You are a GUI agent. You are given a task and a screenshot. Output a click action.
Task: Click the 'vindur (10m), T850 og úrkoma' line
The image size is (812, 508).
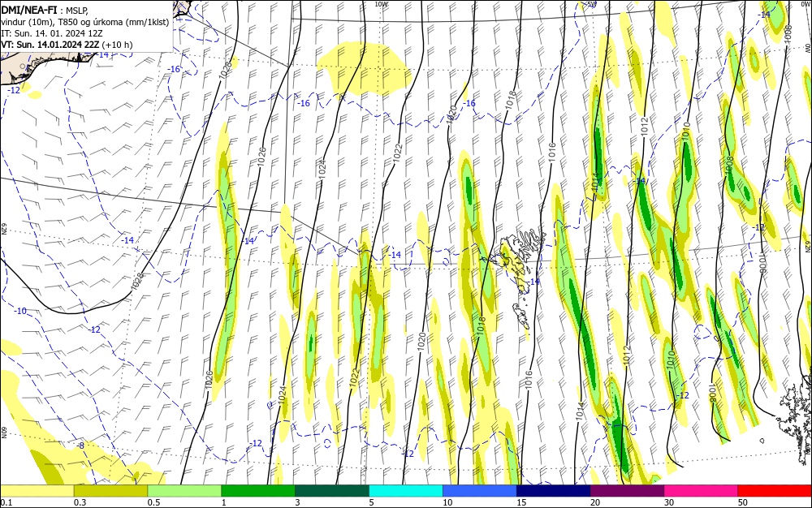62,22
